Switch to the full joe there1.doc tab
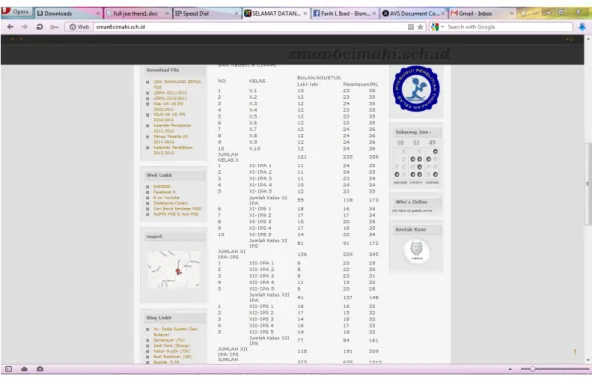The height and width of the screenshot is (379, 592). (137, 14)
